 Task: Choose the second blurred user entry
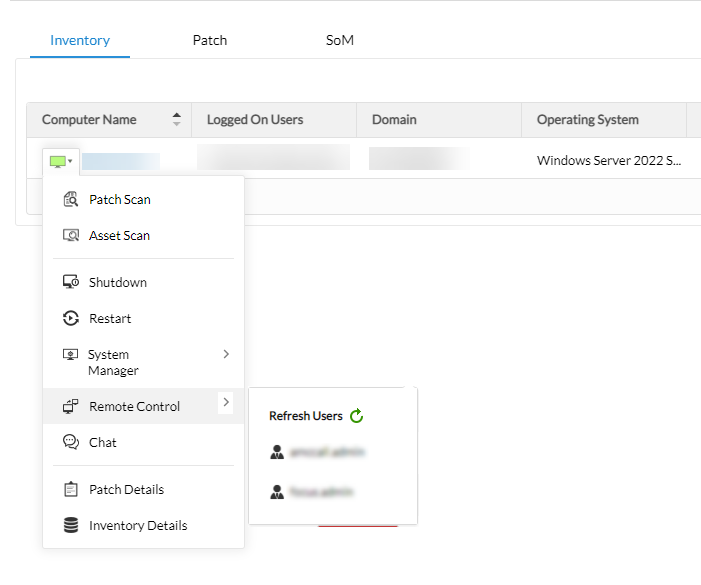(312, 492)
